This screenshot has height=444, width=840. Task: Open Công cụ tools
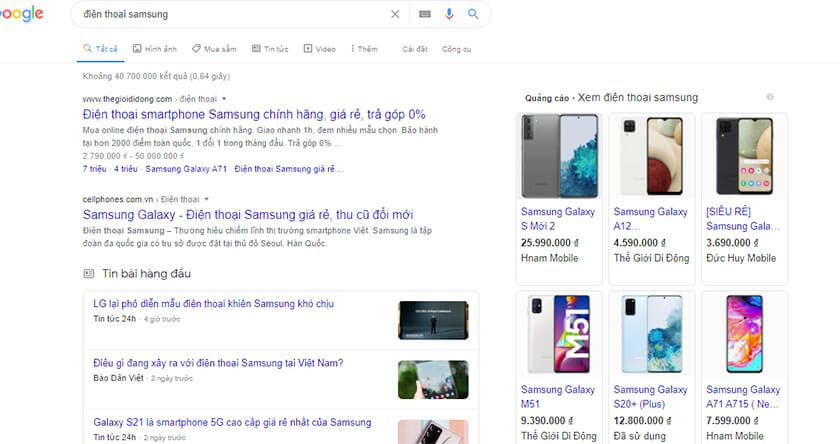click(456, 49)
